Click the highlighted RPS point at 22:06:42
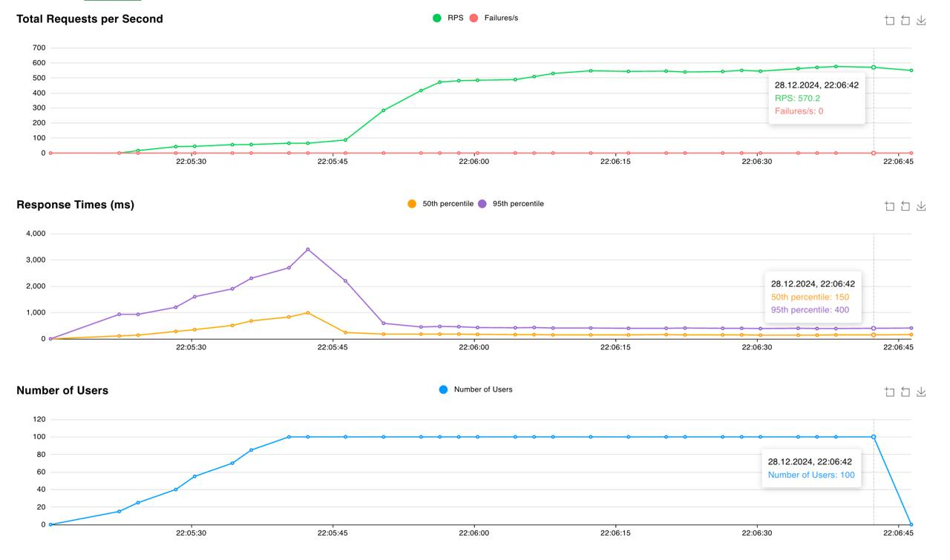Screen dimensions: 950x560 874,67
